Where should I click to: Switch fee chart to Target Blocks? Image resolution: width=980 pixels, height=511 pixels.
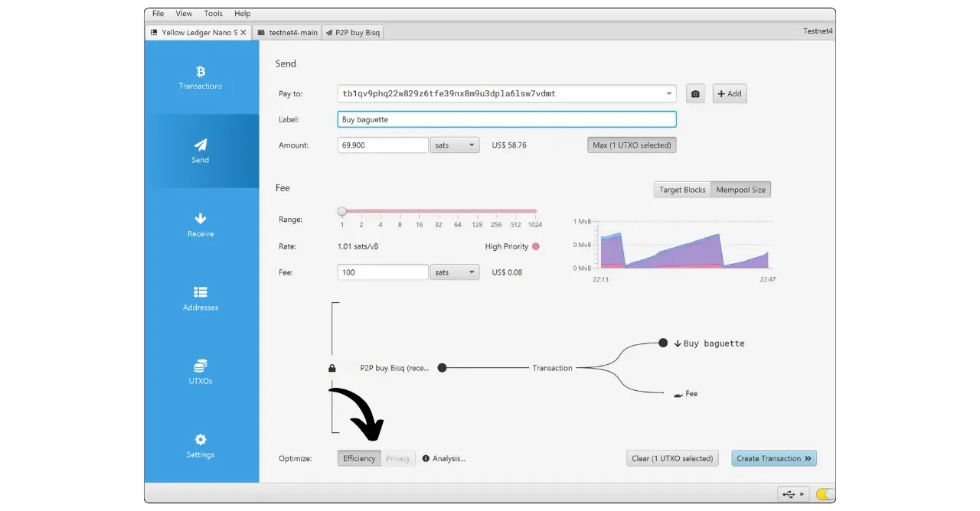(682, 190)
